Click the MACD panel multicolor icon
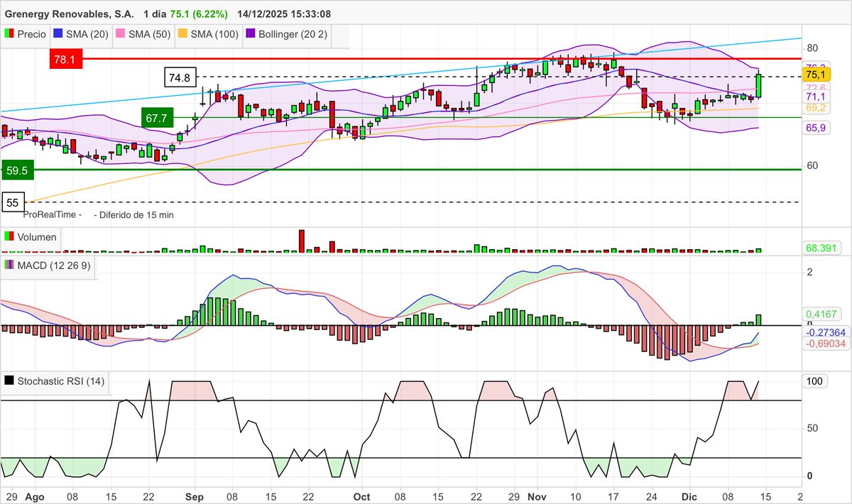The width and height of the screenshot is (852, 504). pyautogui.click(x=9, y=265)
